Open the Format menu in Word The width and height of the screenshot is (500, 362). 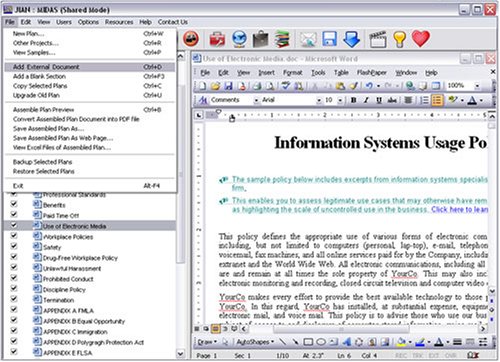pyautogui.click(x=292, y=73)
